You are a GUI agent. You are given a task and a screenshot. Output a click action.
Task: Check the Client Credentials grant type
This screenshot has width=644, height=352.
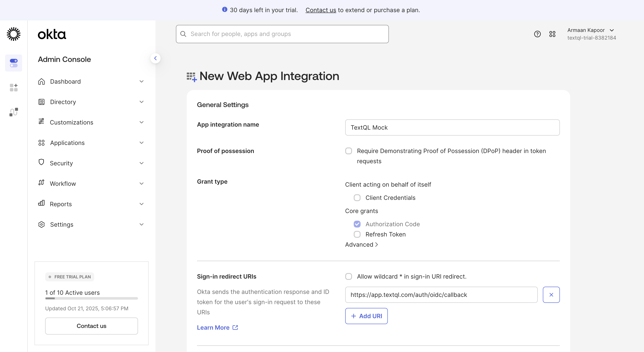coord(357,198)
